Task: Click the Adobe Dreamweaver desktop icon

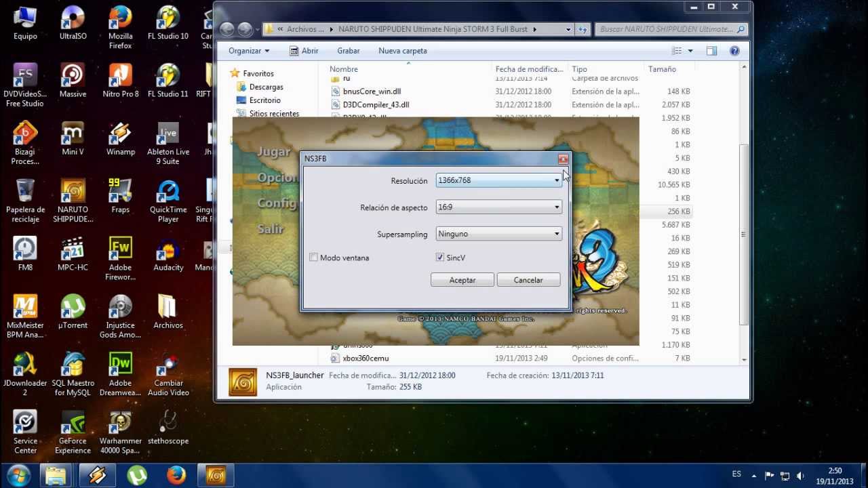Action: click(121, 374)
